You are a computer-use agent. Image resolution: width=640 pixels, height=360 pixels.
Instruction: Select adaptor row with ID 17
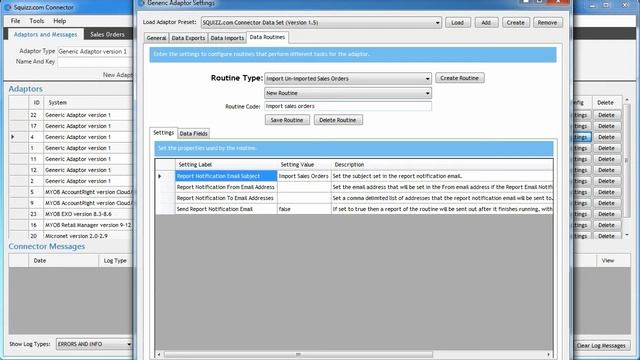[x=71, y=126]
